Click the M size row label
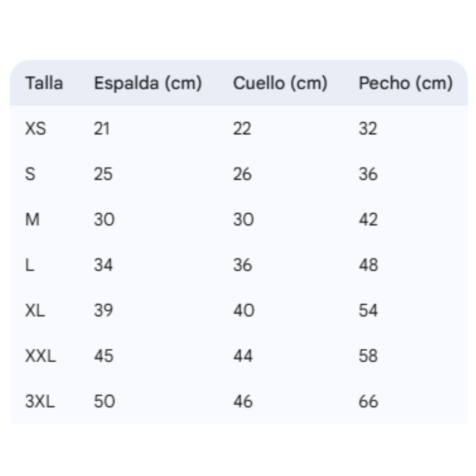476x476 pixels. tap(32, 219)
